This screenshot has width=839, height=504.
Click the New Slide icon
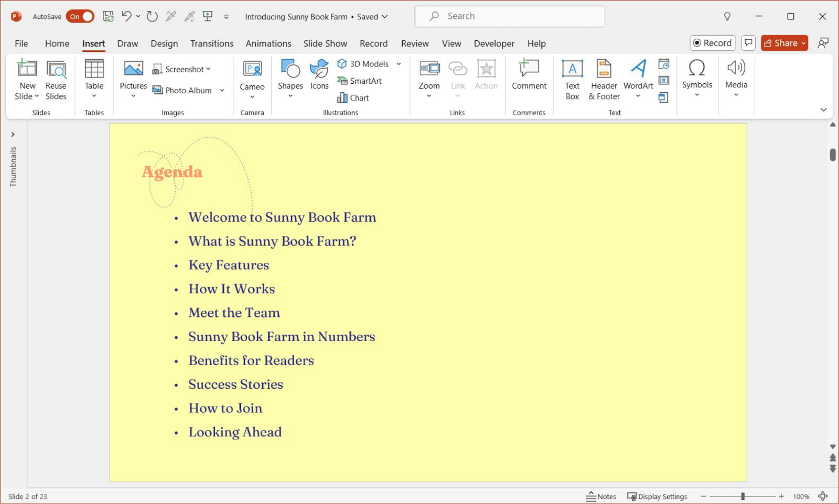tap(27, 69)
